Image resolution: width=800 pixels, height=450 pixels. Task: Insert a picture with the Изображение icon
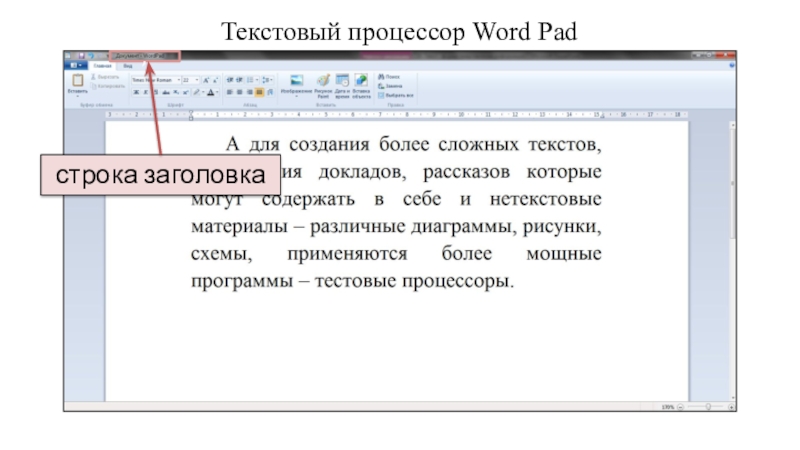296,80
